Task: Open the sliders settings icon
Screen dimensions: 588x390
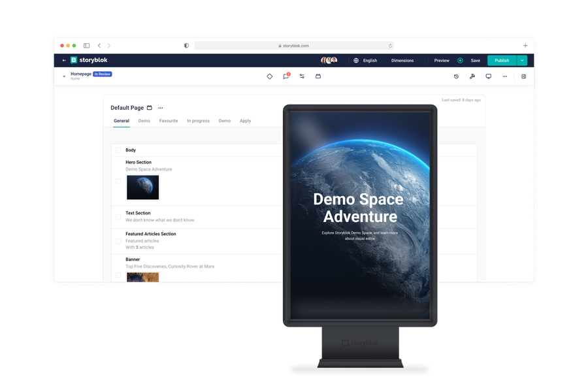Action: pyautogui.click(x=302, y=76)
